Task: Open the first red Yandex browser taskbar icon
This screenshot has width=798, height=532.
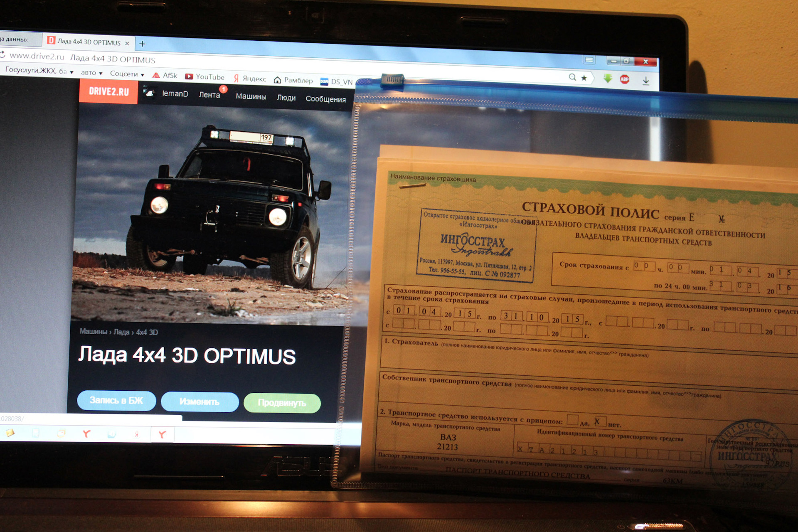Action: (x=86, y=434)
